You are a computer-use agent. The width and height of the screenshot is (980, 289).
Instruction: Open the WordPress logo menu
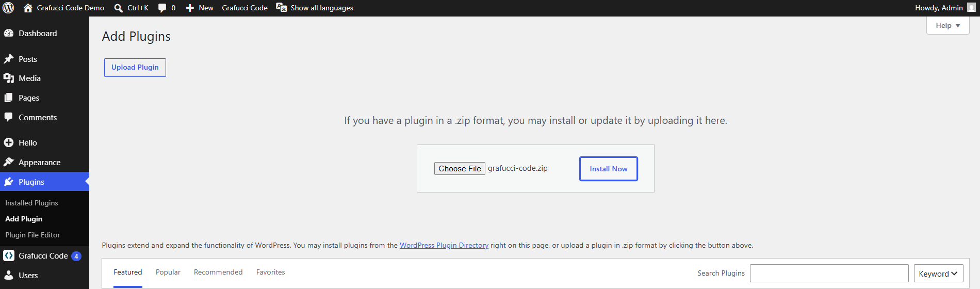pos(8,8)
